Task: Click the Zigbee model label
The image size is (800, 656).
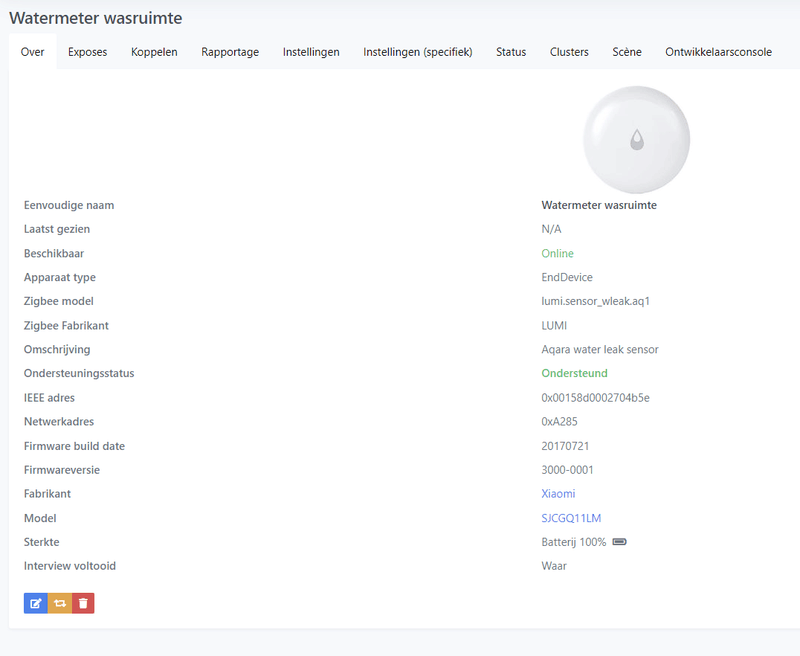Action: click(x=59, y=301)
